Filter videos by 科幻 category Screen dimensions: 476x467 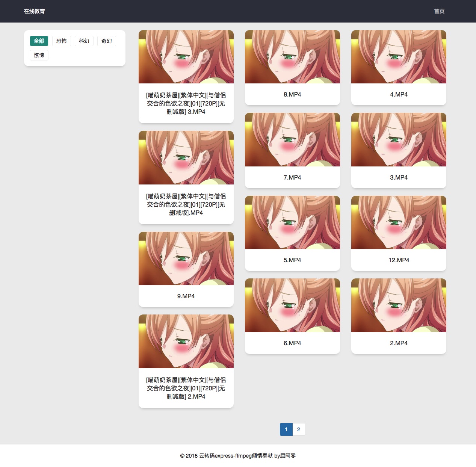tap(84, 41)
